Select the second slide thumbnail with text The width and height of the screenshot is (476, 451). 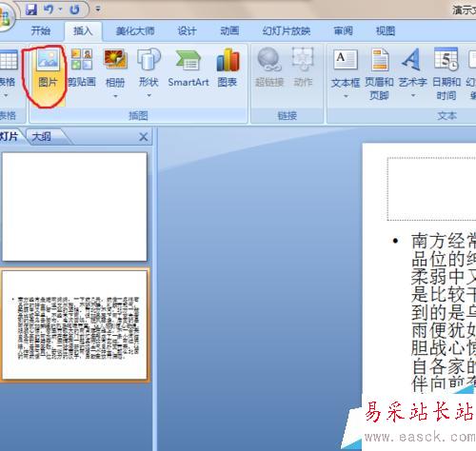click(74, 324)
